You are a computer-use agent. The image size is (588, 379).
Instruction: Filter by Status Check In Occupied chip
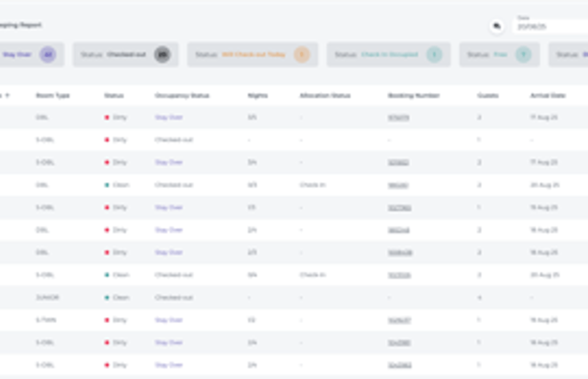[388, 54]
